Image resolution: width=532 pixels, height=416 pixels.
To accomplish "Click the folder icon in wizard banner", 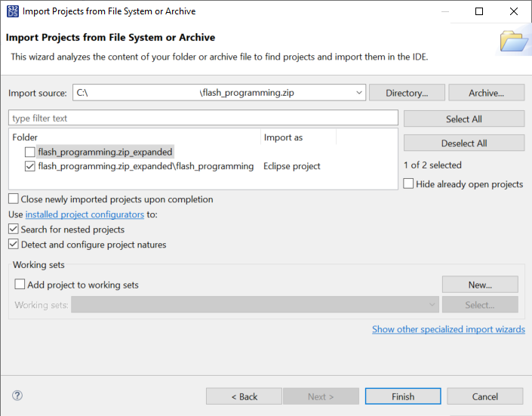I will coord(515,42).
